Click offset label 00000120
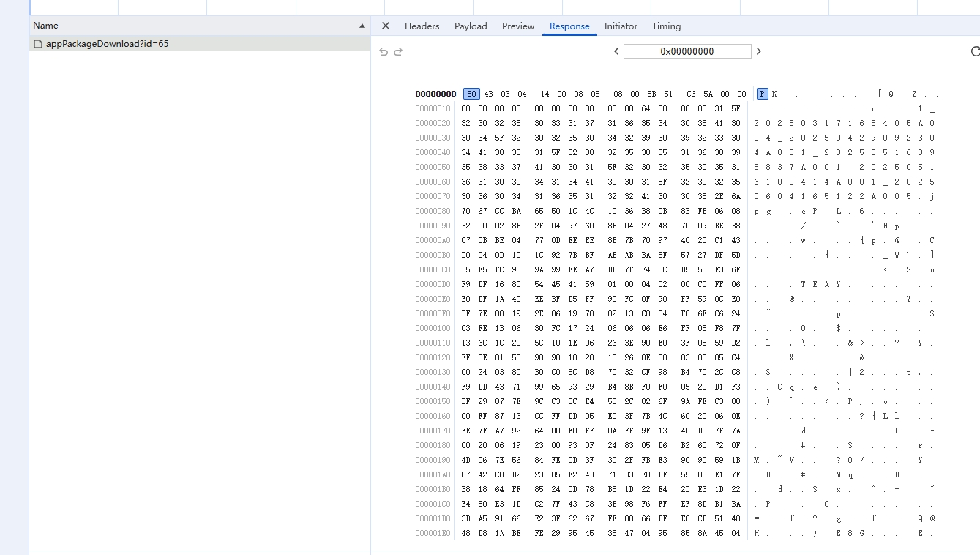980x555 pixels. click(x=433, y=357)
